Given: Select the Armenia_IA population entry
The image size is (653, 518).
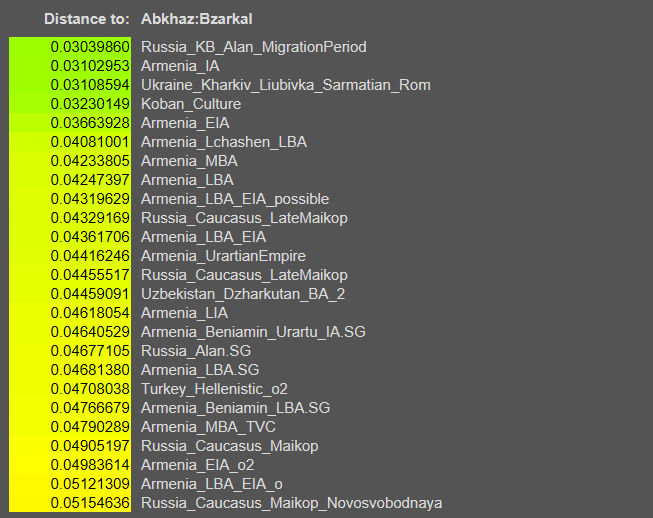Looking at the screenshot, I should (180, 66).
